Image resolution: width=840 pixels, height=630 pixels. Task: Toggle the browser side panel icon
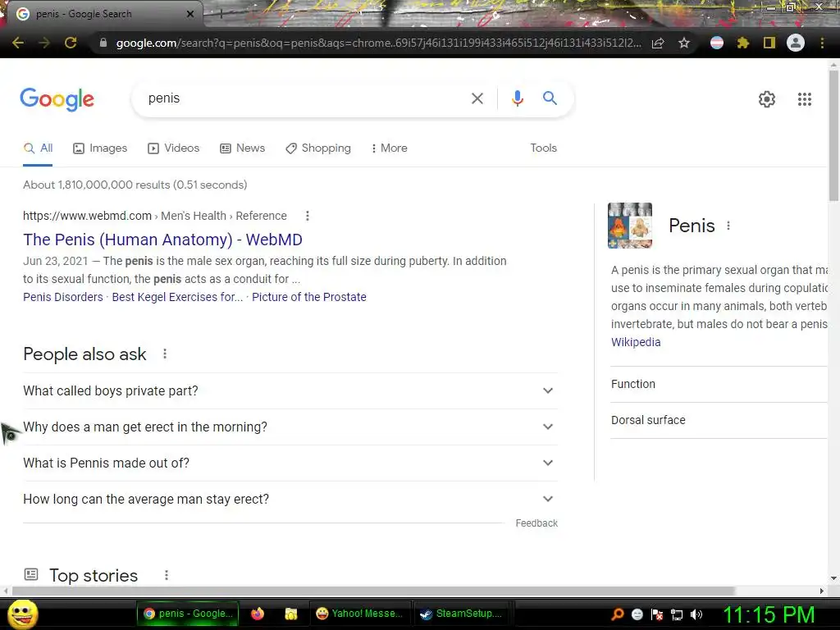coord(769,43)
